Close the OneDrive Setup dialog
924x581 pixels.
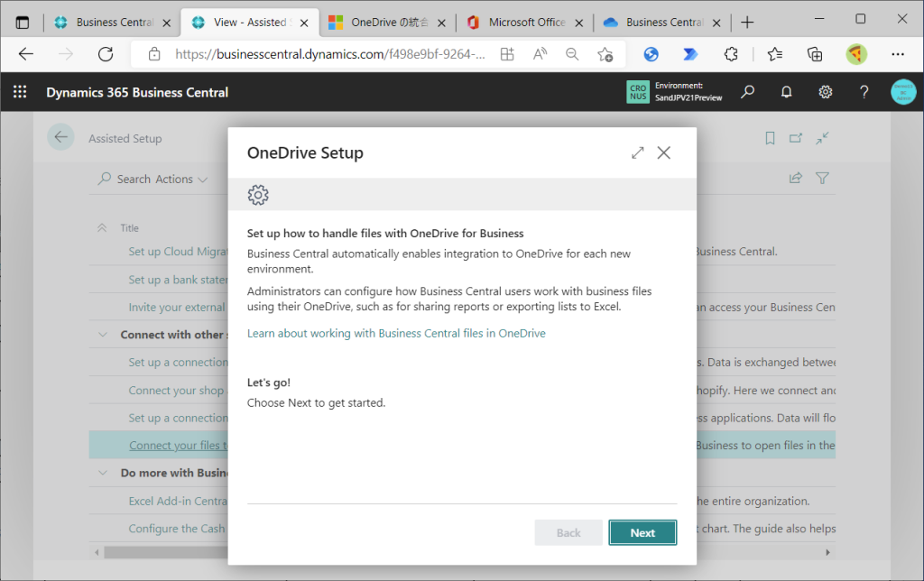[664, 152]
